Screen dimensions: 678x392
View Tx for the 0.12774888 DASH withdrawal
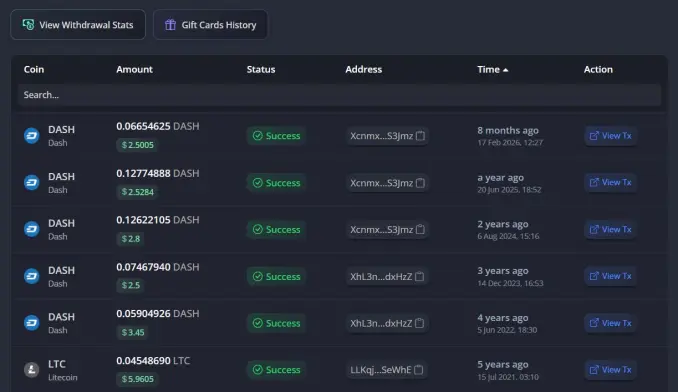click(x=611, y=182)
